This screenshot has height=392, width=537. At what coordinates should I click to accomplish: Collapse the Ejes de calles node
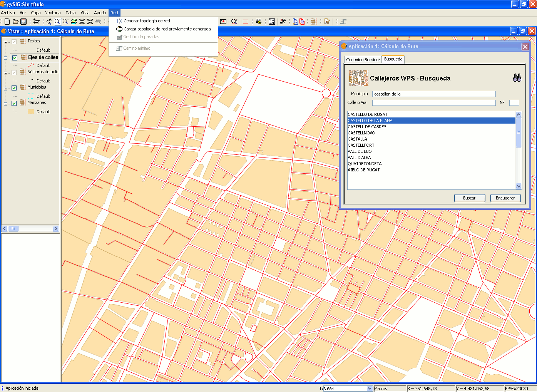[x=5, y=58]
